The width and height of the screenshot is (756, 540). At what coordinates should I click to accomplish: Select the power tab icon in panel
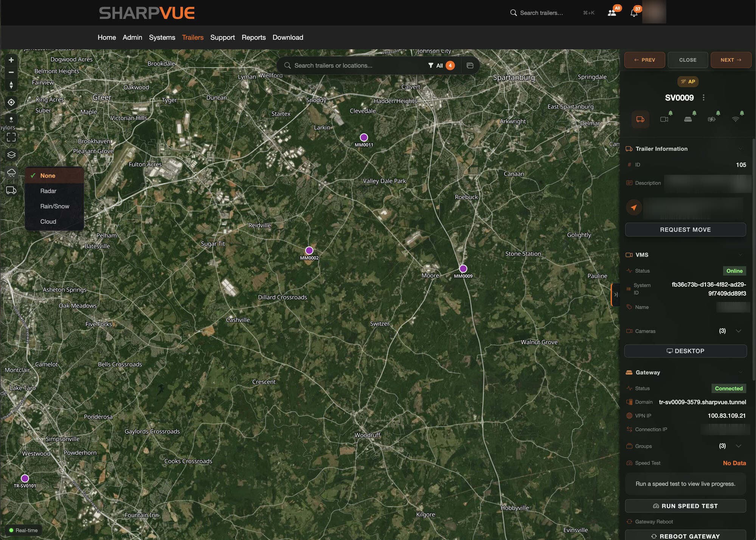pyautogui.click(x=712, y=120)
